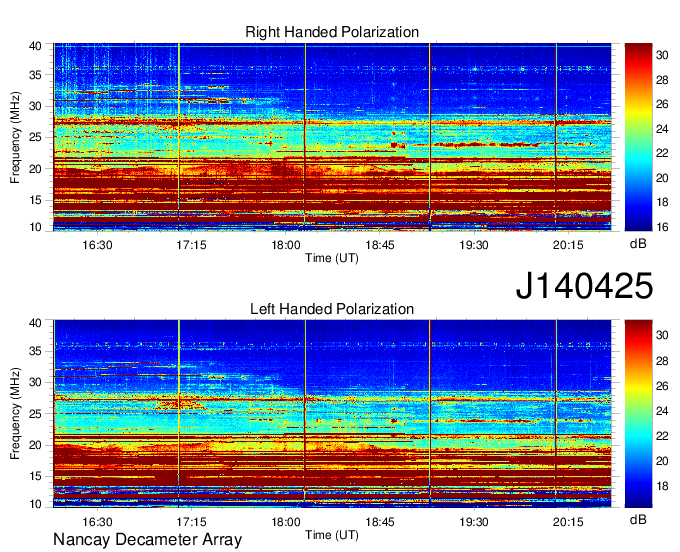Select the J140425 observation label
The width and height of the screenshot is (680, 552).
coord(584,286)
